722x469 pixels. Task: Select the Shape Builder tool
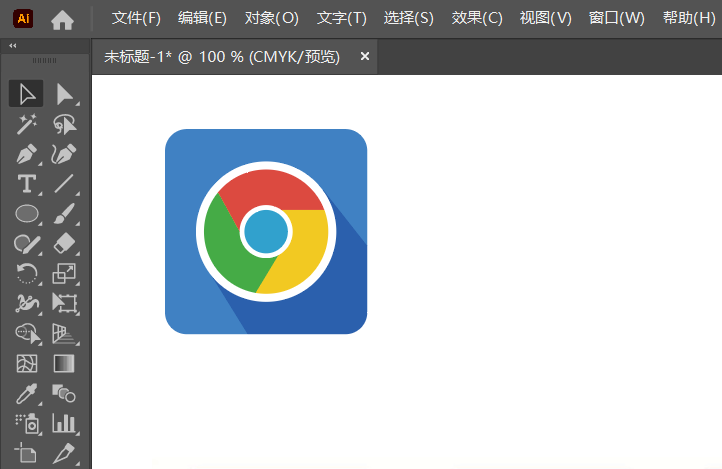click(x=26, y=334)
